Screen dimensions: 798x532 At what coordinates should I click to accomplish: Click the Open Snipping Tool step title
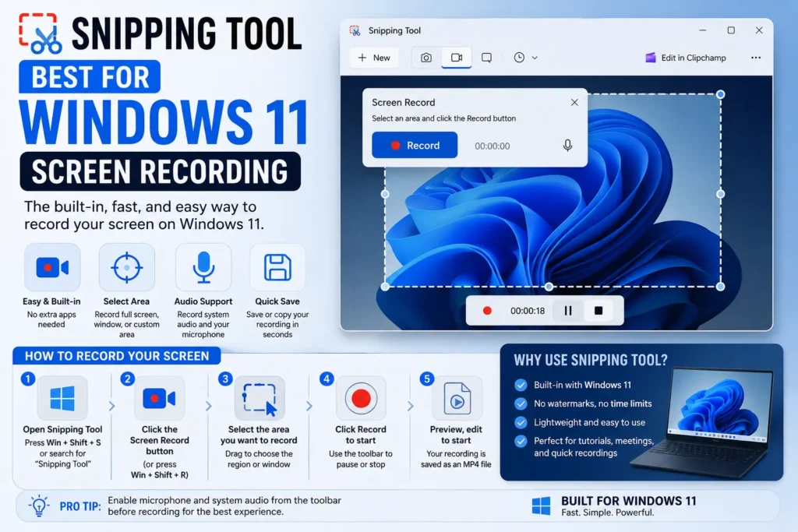point(62,429)
